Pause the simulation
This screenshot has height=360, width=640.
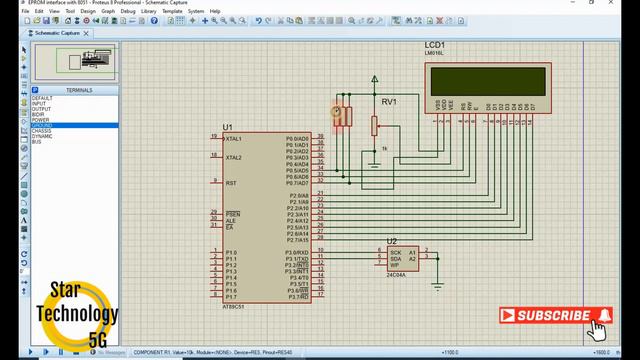tap(61, 352)
